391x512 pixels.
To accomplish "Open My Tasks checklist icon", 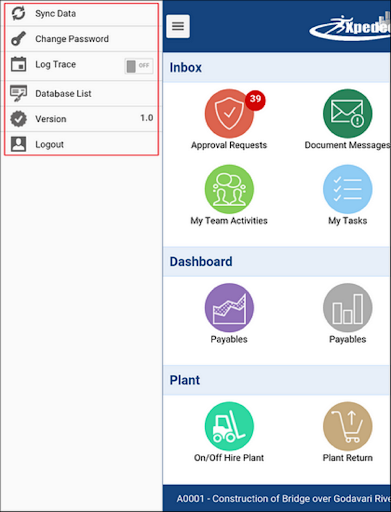I will coord(347,189).
